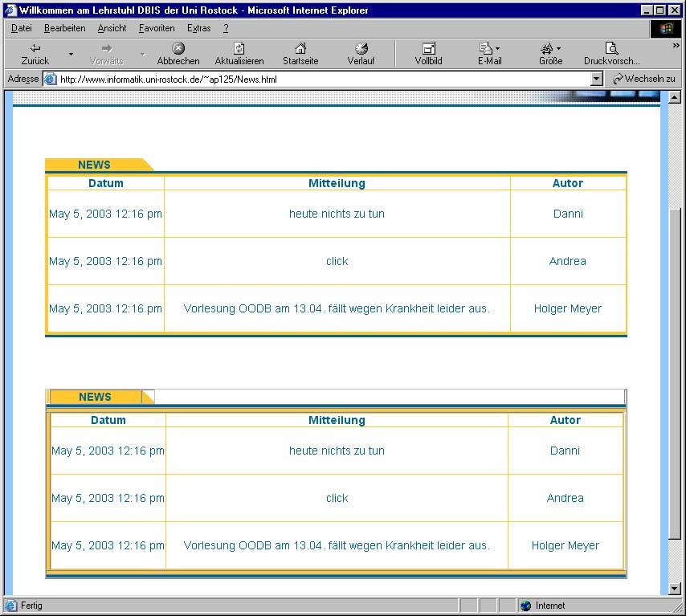686x616 pixels.
Task: Click the Größe text size icon
Action: click(x=547, y=49)
